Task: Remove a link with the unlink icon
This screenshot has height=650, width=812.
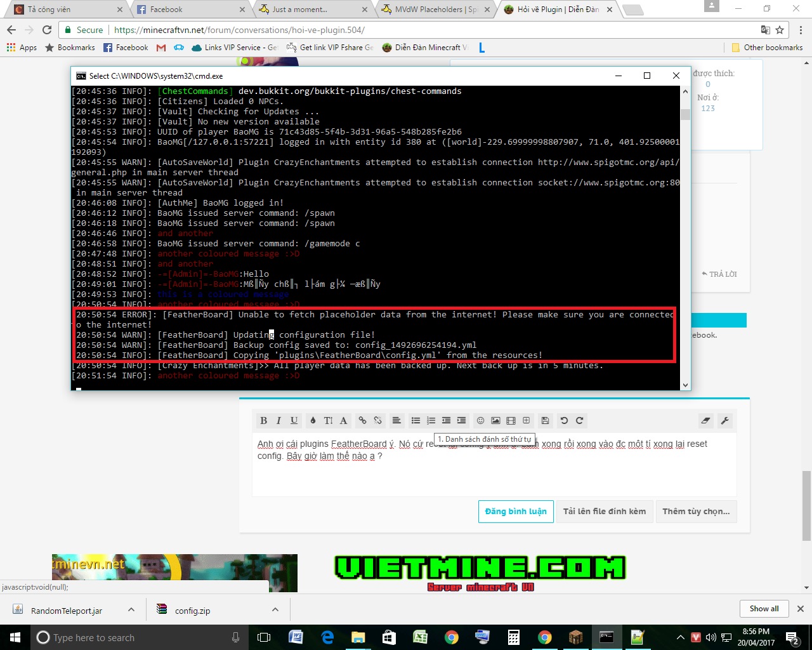Action: point(377,420)
